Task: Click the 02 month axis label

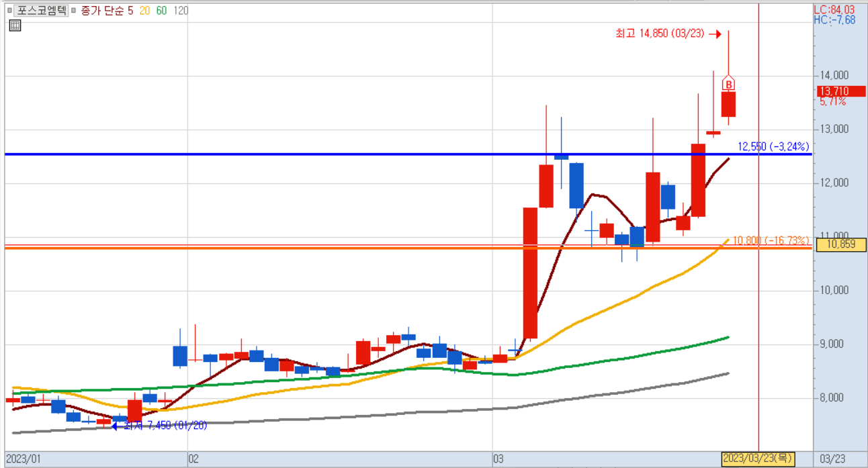Action: (193, 459)
